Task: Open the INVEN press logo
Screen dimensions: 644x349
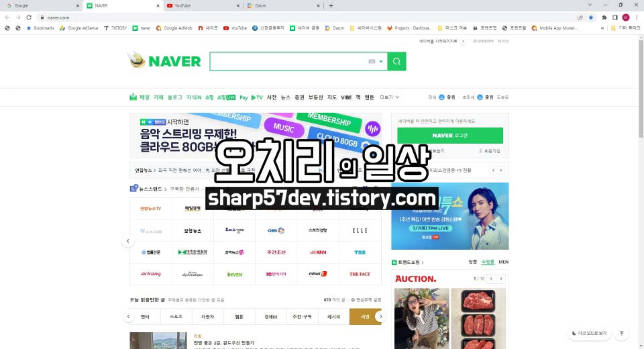Action: click(235, 275)
